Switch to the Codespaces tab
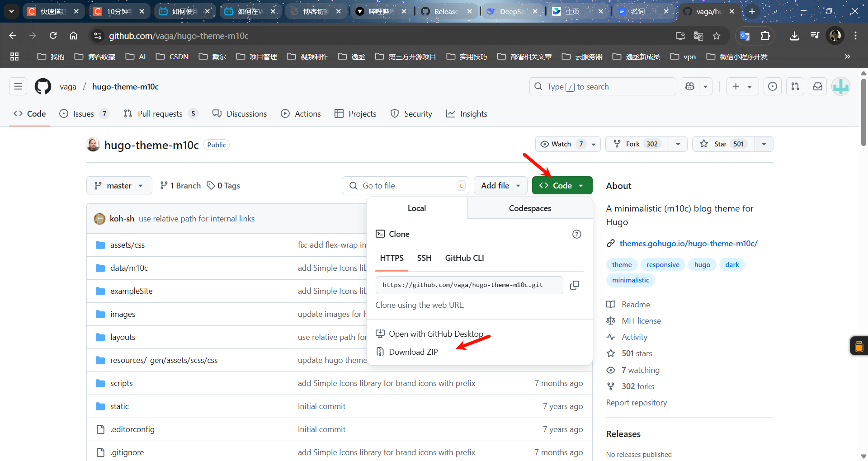This screenshot has height=461, width=868. pyautogui.click(x=530, y=208)
